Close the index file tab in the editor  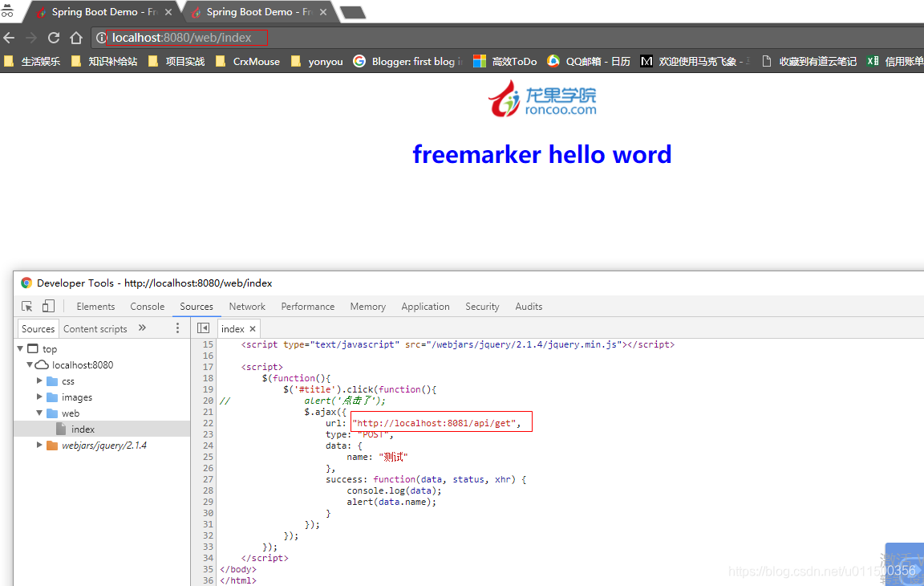pos(253,329)
